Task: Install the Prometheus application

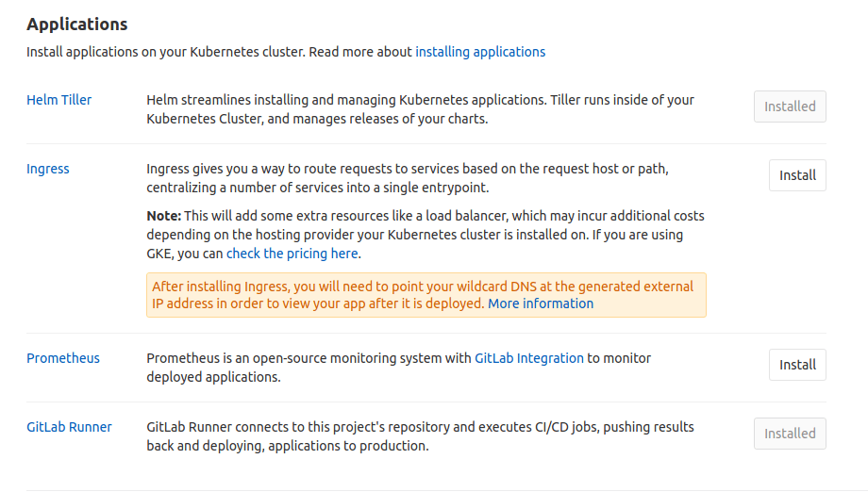Action: click(x=797, y=365)
